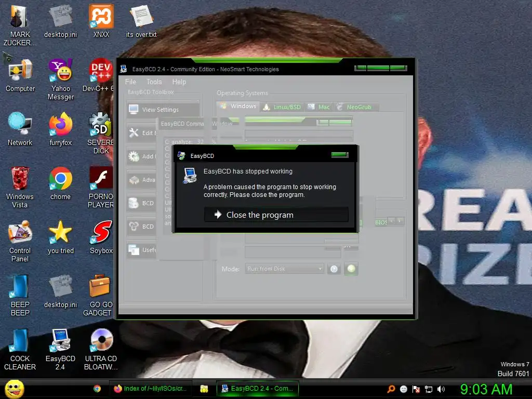Click the orange magnifier tray icon

(x=391, y=389)
